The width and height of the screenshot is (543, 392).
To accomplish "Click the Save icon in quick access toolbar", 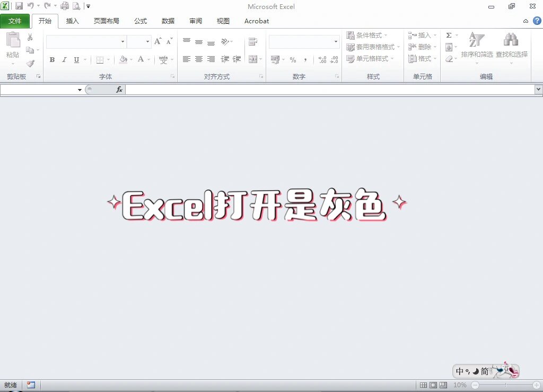I will (19, 6).
